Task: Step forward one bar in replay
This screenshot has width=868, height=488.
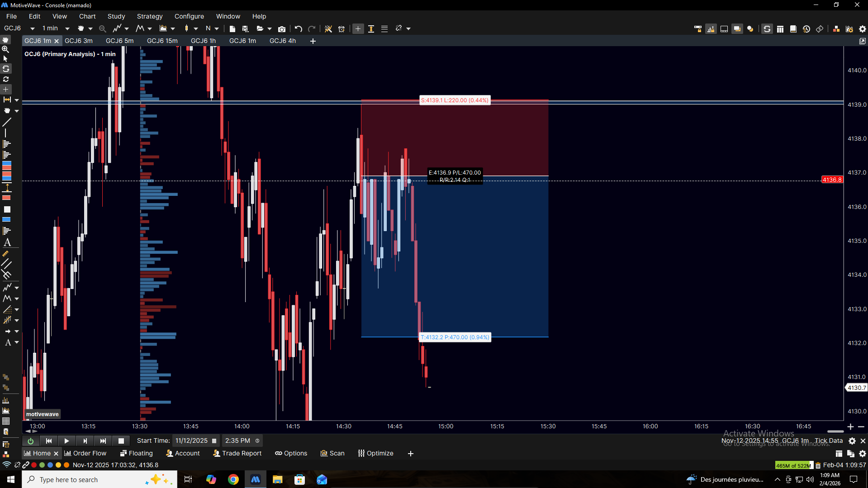Action: pyautogui.click(x=85, y=441)
